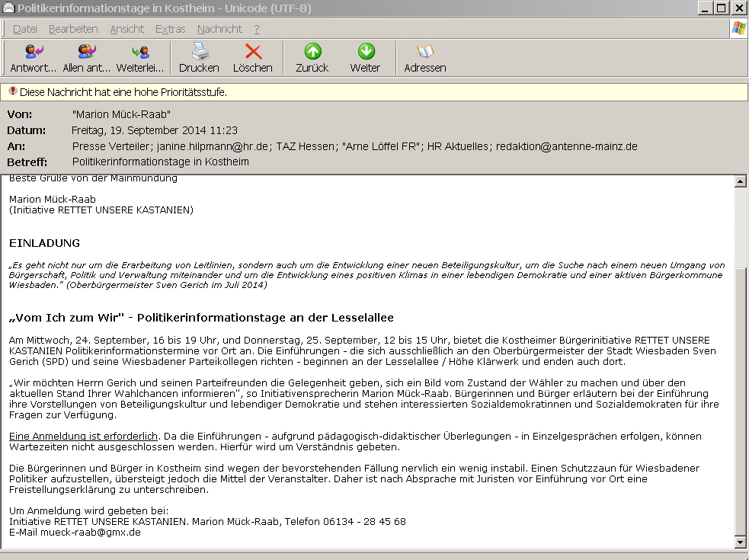Click the phone number 06134 - 28 45 68

tap(364, 521)
